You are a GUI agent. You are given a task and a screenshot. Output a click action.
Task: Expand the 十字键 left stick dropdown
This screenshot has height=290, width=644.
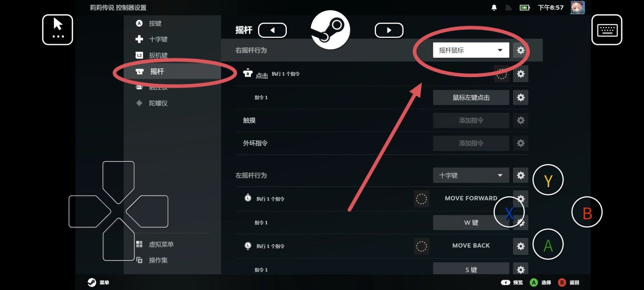(471, 175)
